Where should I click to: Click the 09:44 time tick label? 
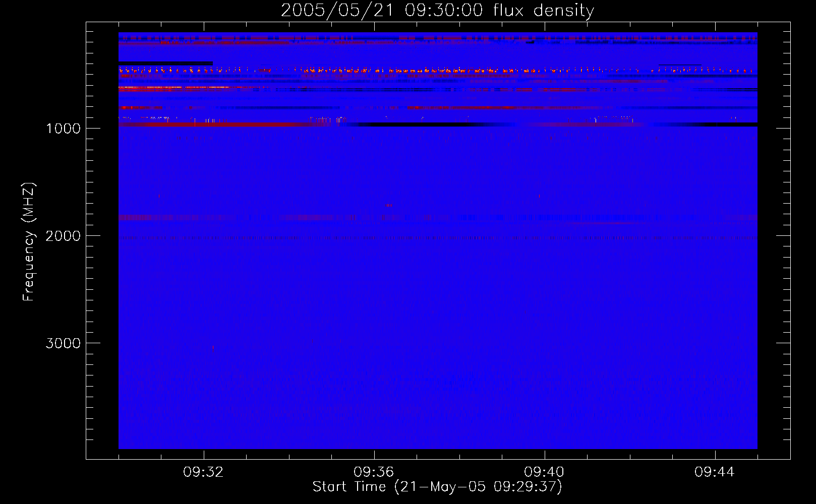pyautogui.click(x=715, y=472)
